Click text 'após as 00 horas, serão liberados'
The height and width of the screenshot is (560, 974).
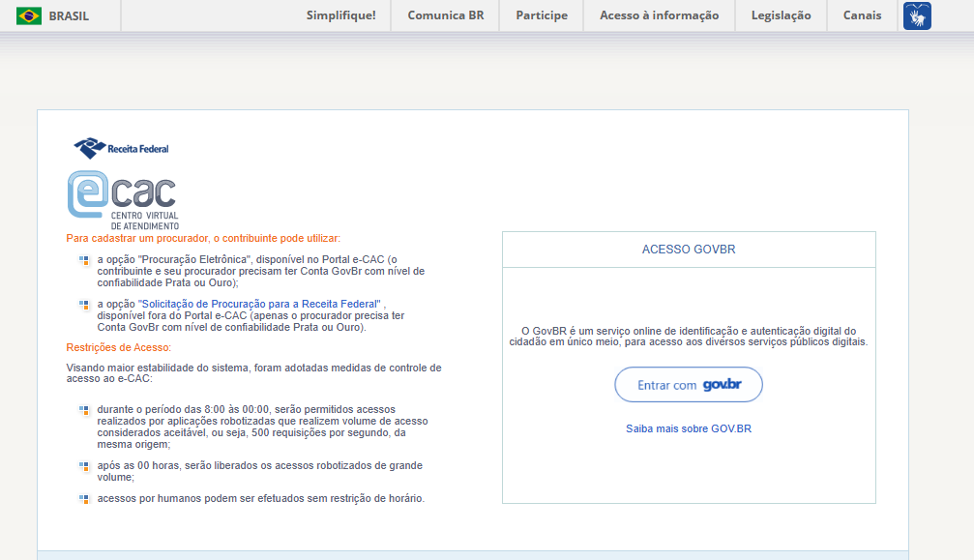(259, 471)
